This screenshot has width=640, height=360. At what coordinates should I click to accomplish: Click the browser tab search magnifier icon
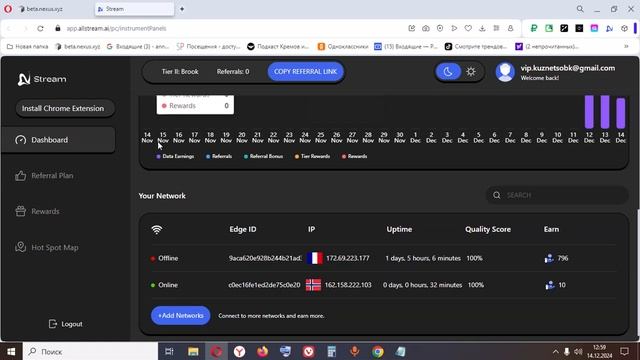click(580, 9)
